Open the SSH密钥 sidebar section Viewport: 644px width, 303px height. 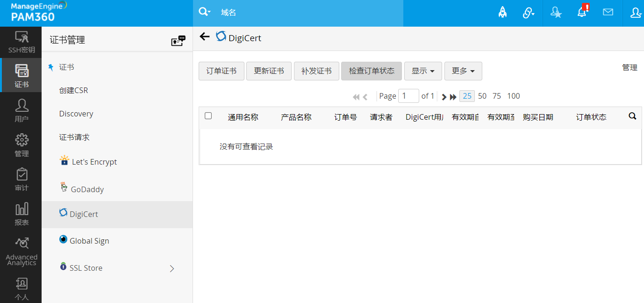[21, 42]
